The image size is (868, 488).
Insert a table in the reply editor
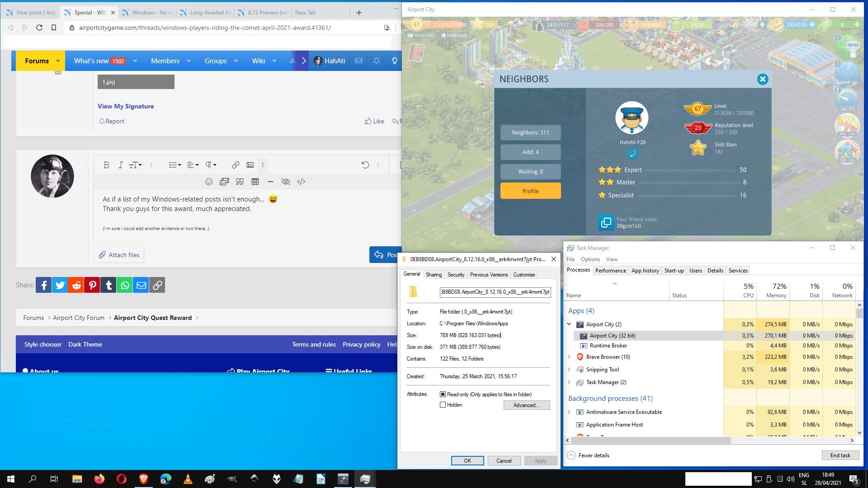point(255,182)
